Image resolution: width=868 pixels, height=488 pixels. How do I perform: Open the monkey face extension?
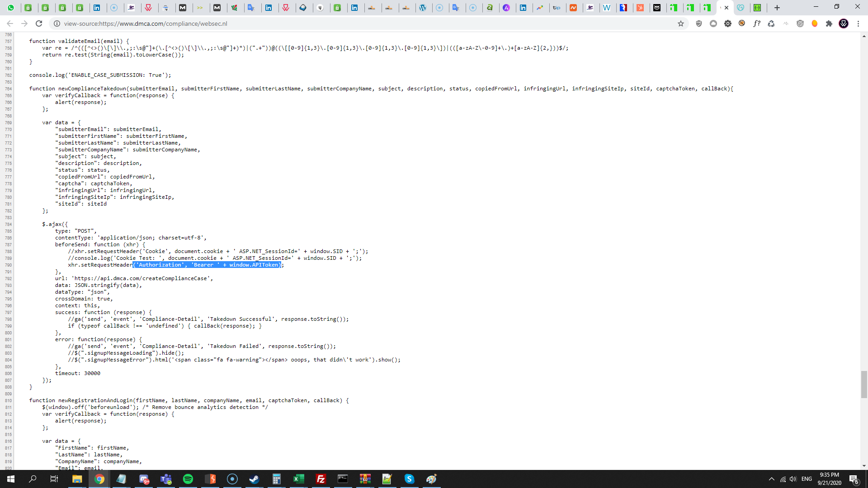click(x=800, y=23)
